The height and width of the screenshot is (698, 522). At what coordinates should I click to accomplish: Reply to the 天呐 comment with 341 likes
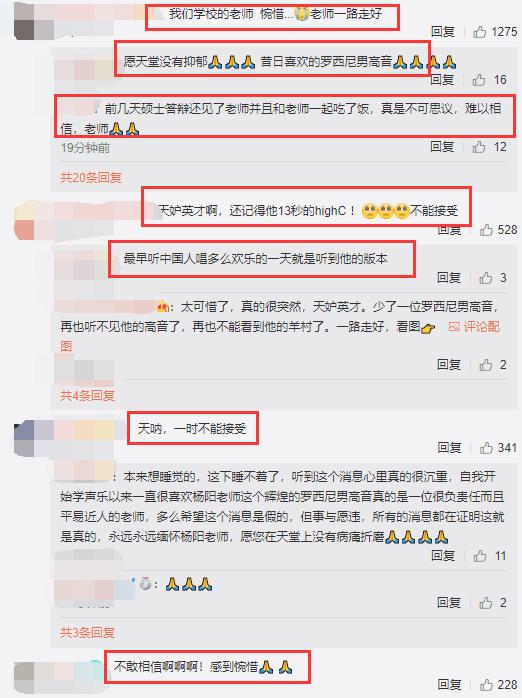tap(449, 447)
